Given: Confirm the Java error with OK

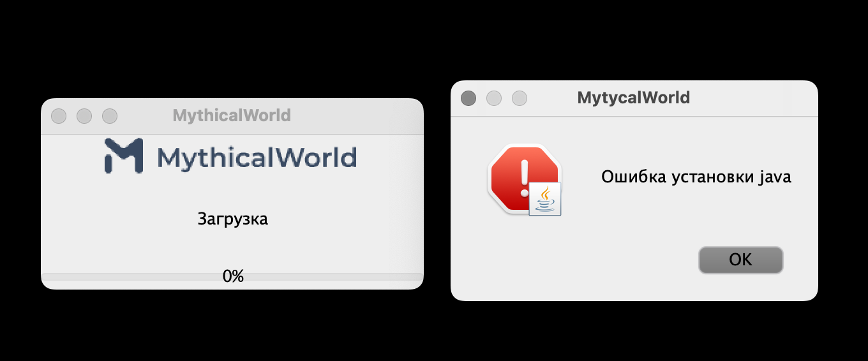Looking at the screenshot, I should (x=740, y=260).
